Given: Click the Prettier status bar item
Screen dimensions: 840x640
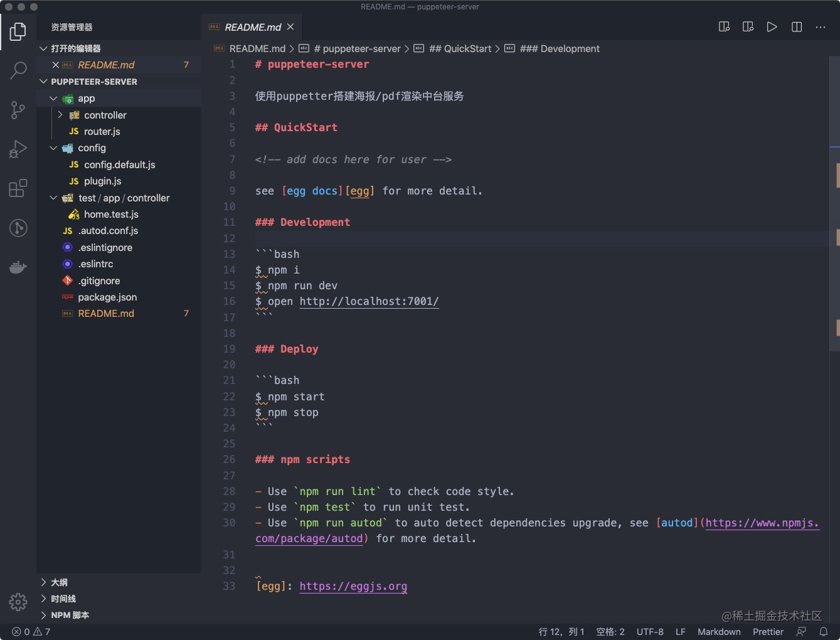Looking at the screenshot, I should click(x=768, y=632).
